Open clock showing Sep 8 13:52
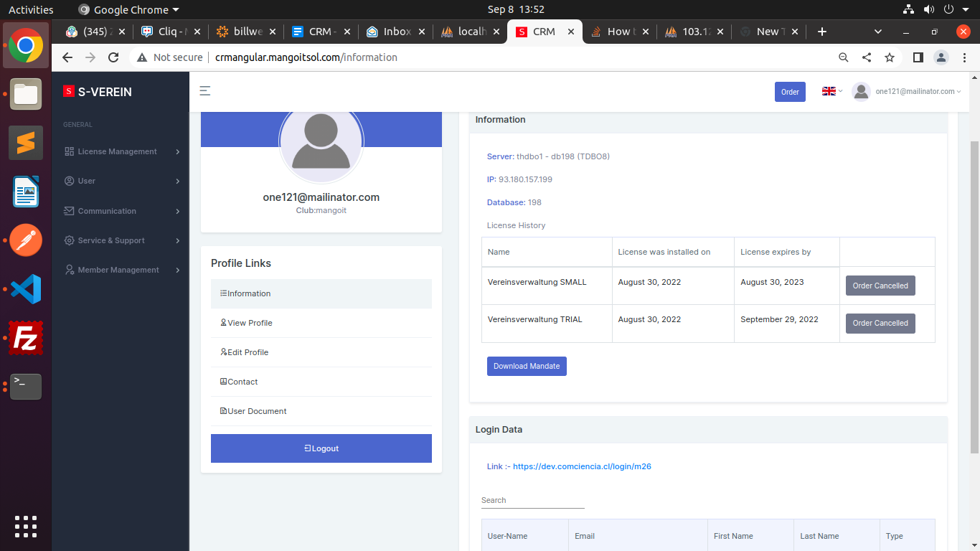980x551 pixels. pos(516,10)
